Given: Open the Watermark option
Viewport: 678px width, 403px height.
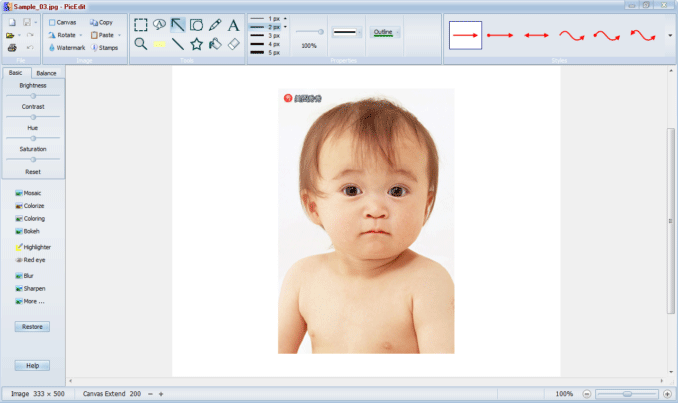Looking at the screenshot, I should point(67,48).
